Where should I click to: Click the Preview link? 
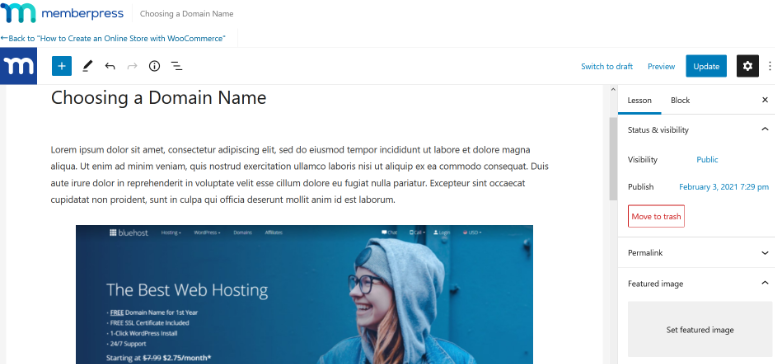(x=661, y=66)
